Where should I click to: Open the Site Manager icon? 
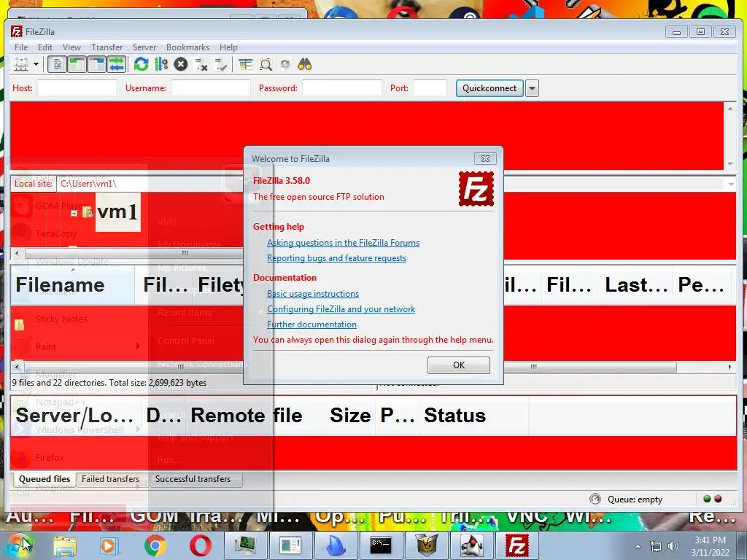click(x=21, y=64)
